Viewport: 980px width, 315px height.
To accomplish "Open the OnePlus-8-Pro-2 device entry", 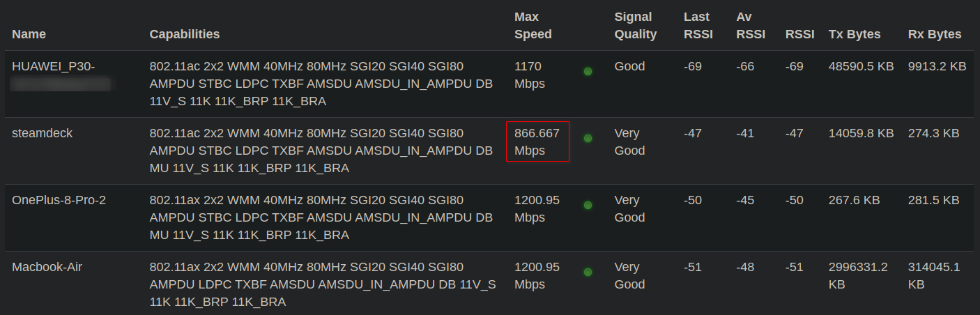I will point(59,200).
